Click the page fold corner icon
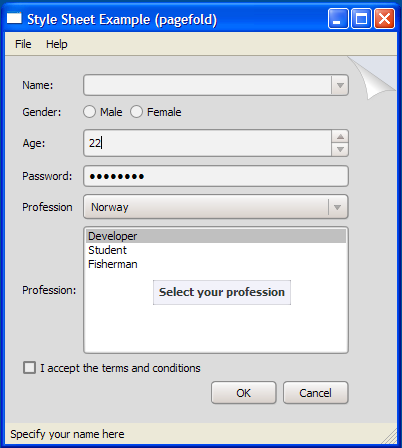This screenshot has height=448, width=402. (x=373, y=77)
